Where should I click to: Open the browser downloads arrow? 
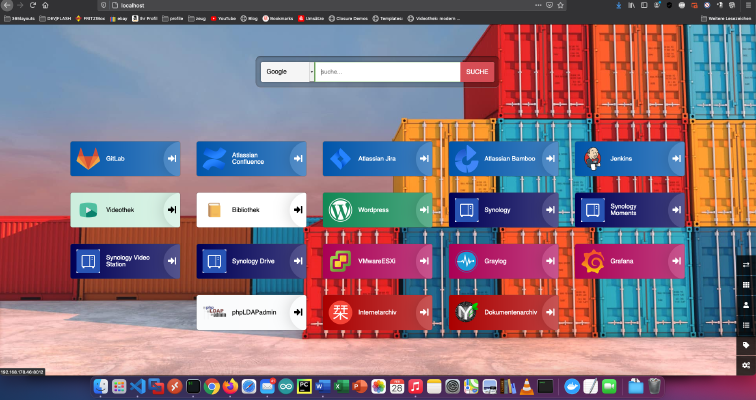619,5
